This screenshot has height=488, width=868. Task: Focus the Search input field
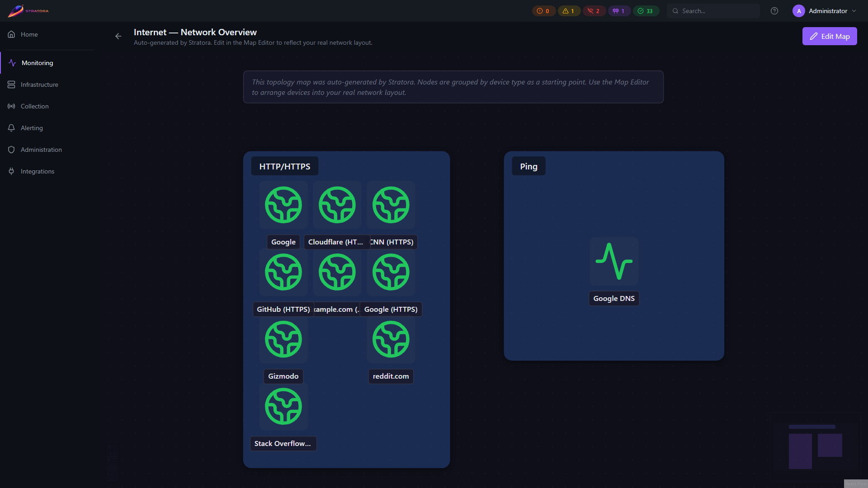click(713, 11)
